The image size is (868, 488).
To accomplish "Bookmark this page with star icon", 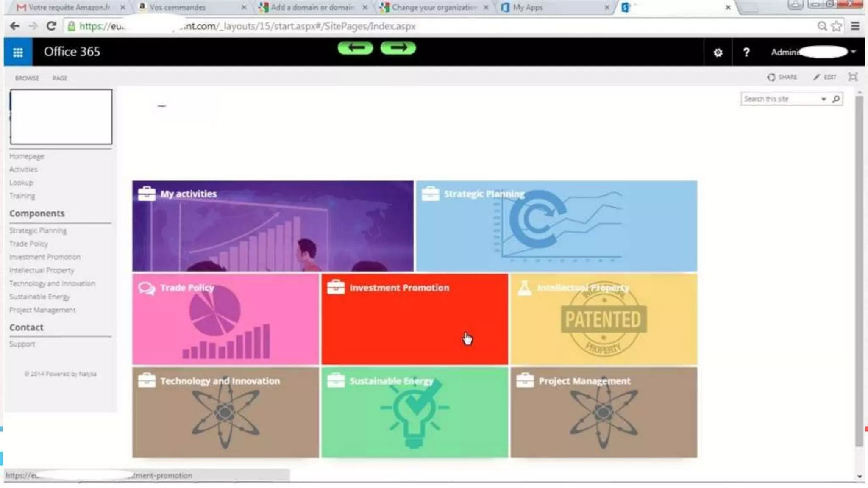I will (x=836, y=26).
